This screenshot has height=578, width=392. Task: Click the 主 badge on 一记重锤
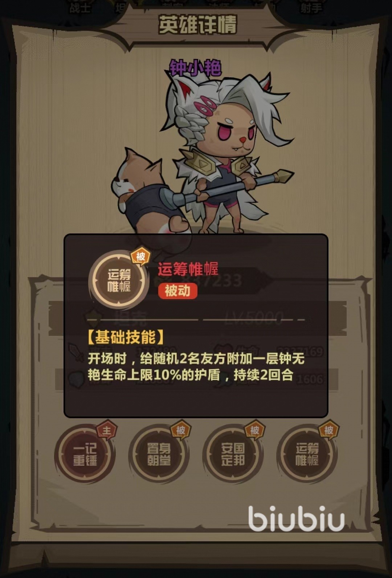tap(106, 430)
